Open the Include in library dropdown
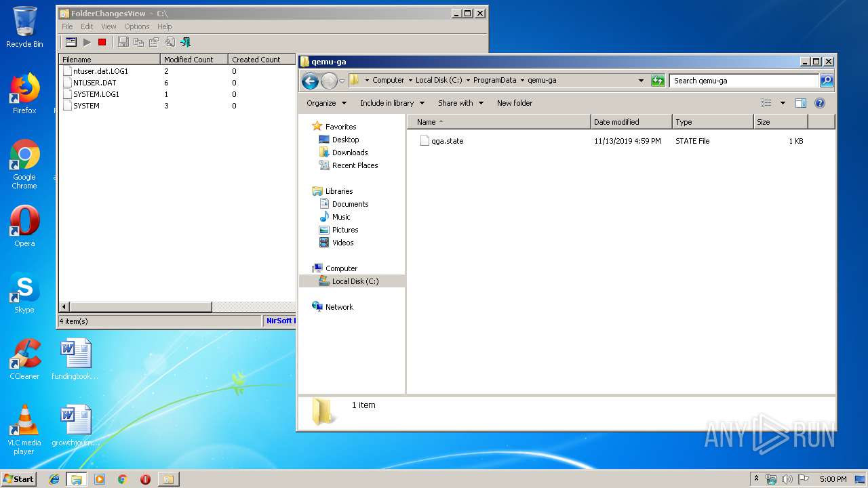The image size is (868, 488). [x=392, y=103]
